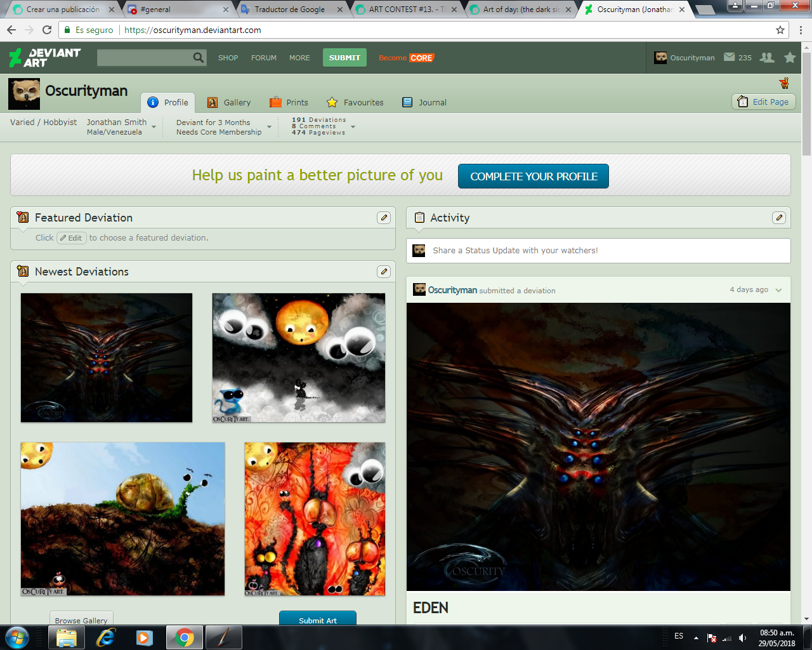812x650 pixels.
Task: Reload the page with the refresh icon
Action: tap(47, 30)
